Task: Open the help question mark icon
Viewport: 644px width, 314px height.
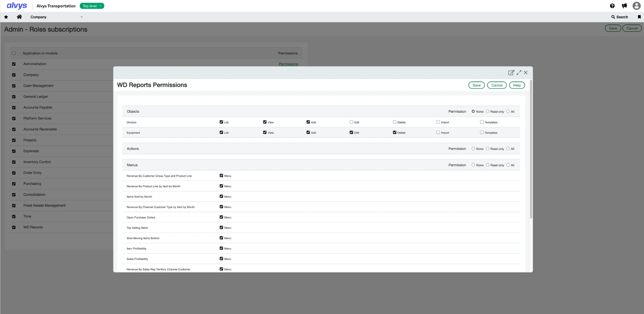Action: [x=612, y=6]
